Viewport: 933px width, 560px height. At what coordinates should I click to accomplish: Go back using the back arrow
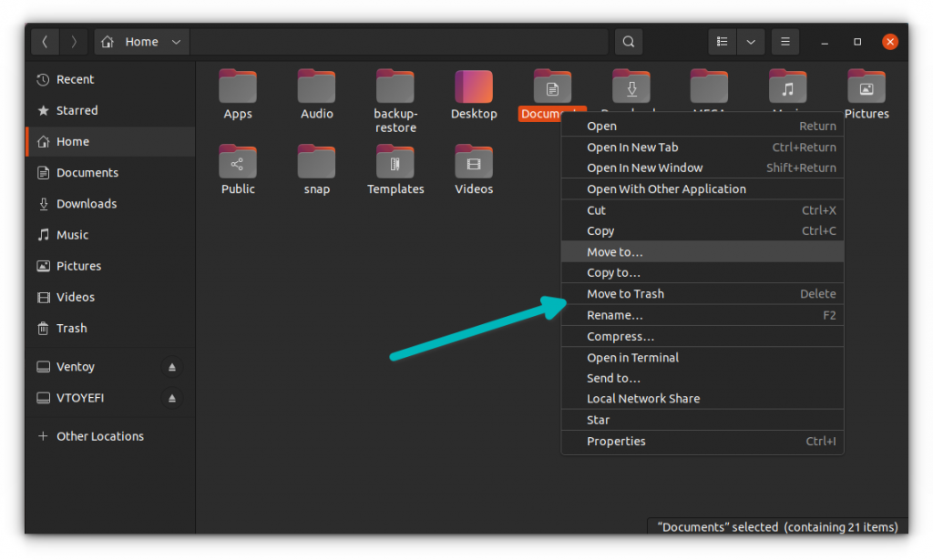[46, 41]
